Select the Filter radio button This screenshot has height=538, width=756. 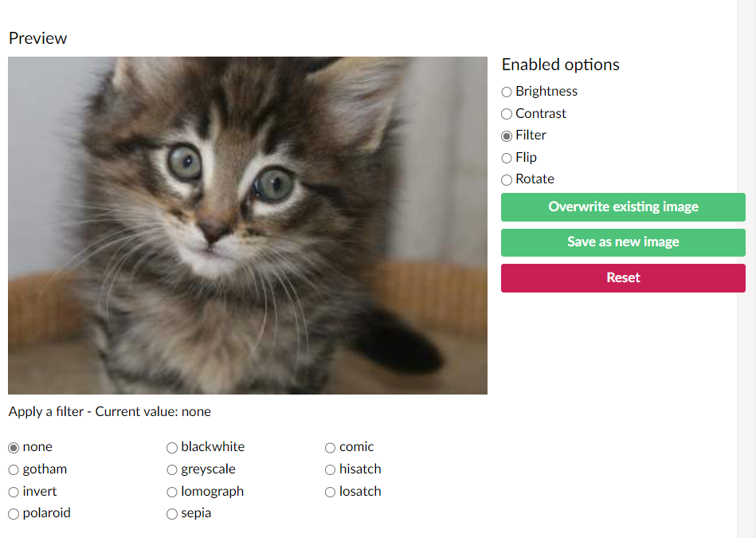[x=507, y=136]
